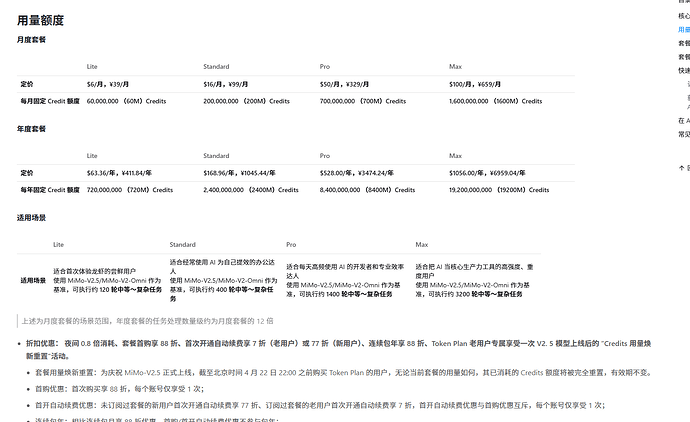Select the 19,200,000,000 (19200M) Credits cell

coord(499,190)
